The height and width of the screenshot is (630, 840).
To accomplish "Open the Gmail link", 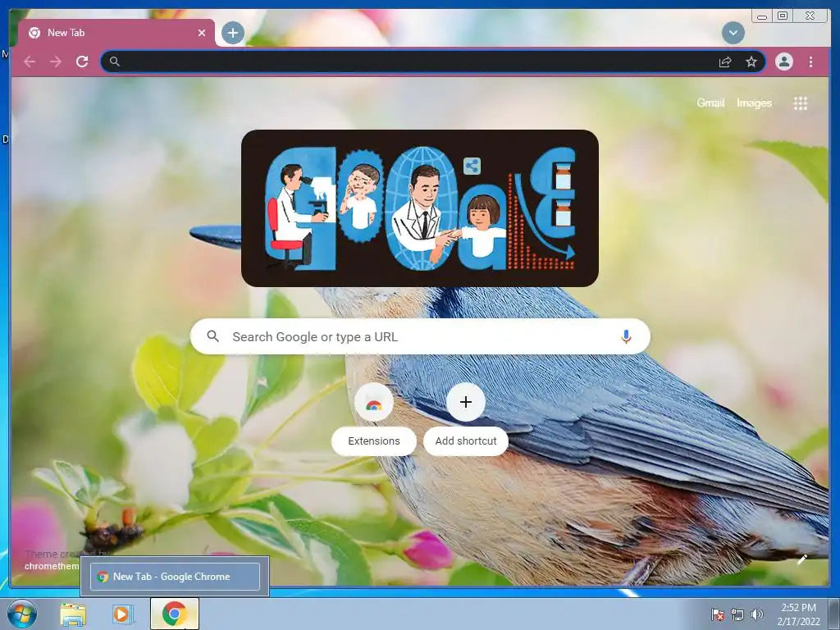I will 710,103.
